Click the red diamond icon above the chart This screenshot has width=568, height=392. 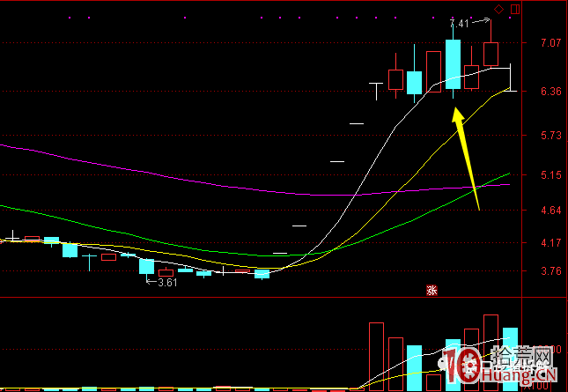[x=498, y=10]
